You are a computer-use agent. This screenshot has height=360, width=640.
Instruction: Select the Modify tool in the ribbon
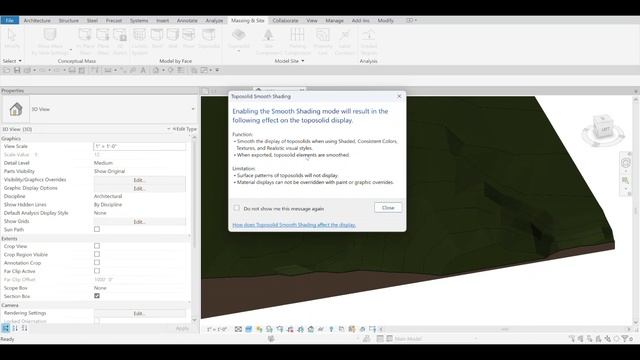click(x=12, y=38)
